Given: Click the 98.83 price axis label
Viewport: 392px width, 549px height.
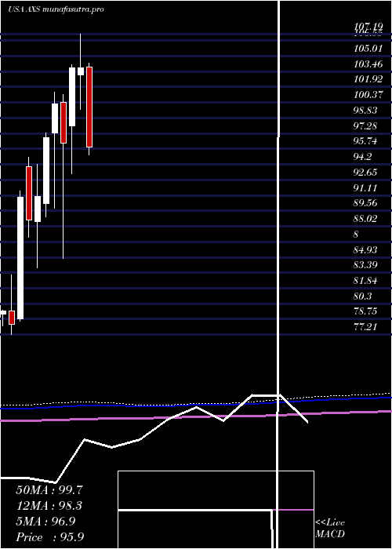Looking at the screenshot, I should point(365,111).
